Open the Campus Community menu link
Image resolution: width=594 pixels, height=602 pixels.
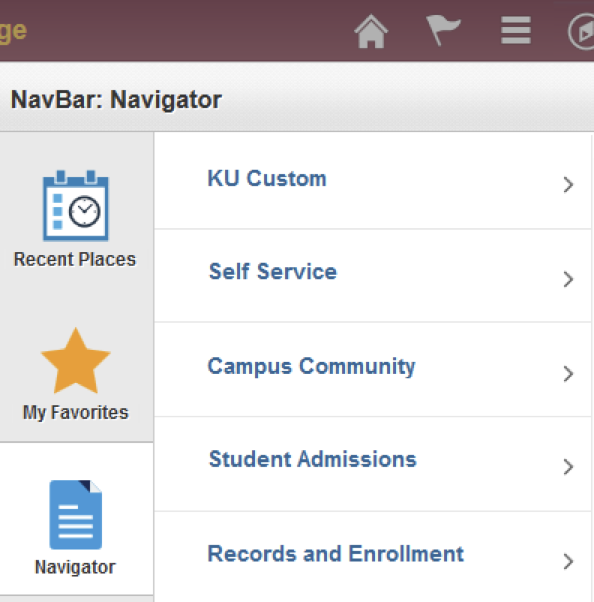coord(311,367)
